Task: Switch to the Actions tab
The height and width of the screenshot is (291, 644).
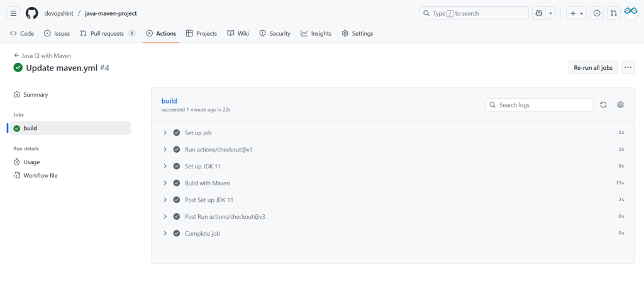Action: click(x=161, y=34)
